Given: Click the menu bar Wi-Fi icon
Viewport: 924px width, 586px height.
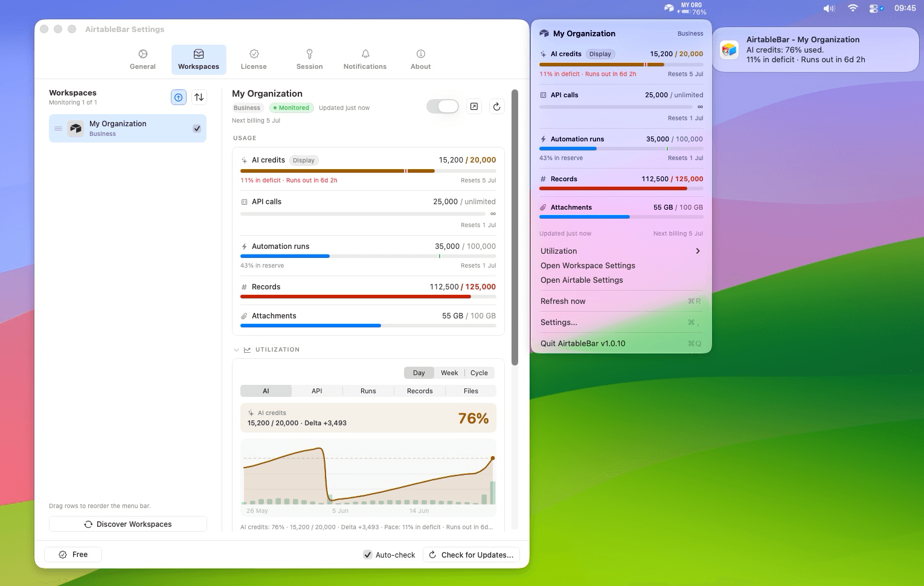Looking at the screenshot, I should tap(853, 8).
